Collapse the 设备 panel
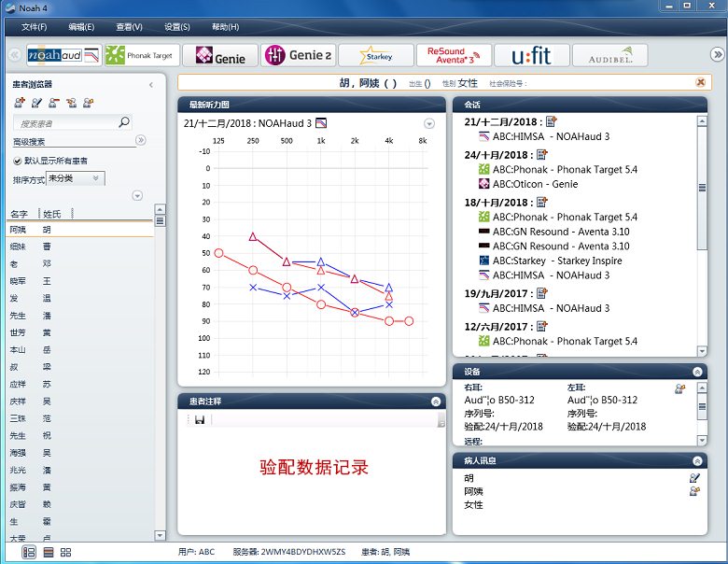 697,371
